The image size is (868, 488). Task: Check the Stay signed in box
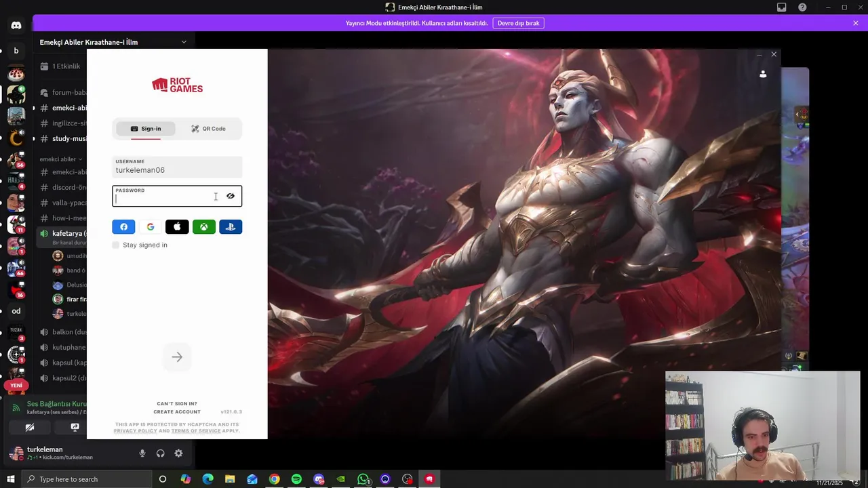(x=116, y=245)
